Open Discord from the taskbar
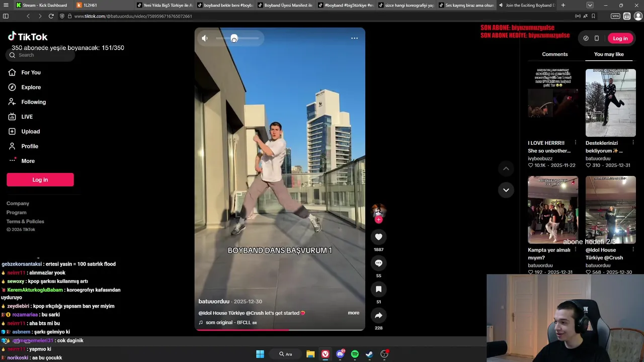The height and width of the screenshot is (362, 644). (x=340, y=354)
